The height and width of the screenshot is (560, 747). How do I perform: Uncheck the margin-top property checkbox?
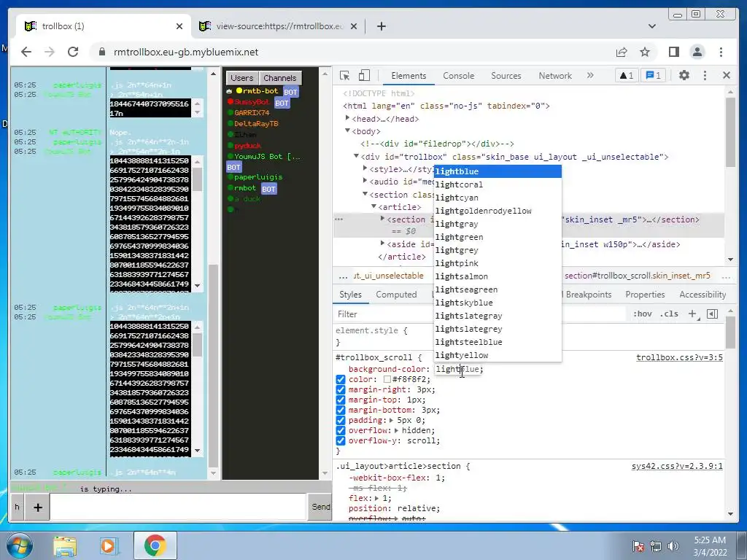point(340,400)
